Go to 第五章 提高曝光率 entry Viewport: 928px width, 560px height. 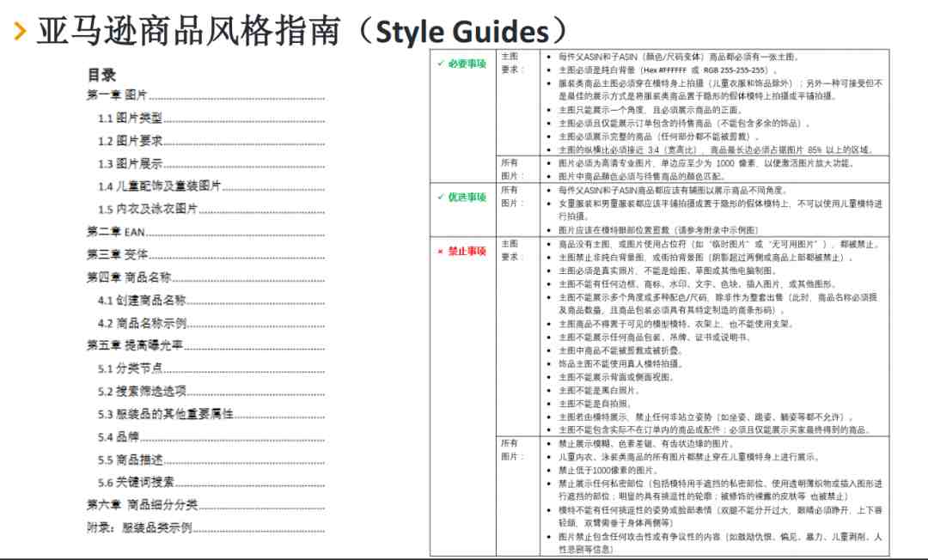point(206,345)
